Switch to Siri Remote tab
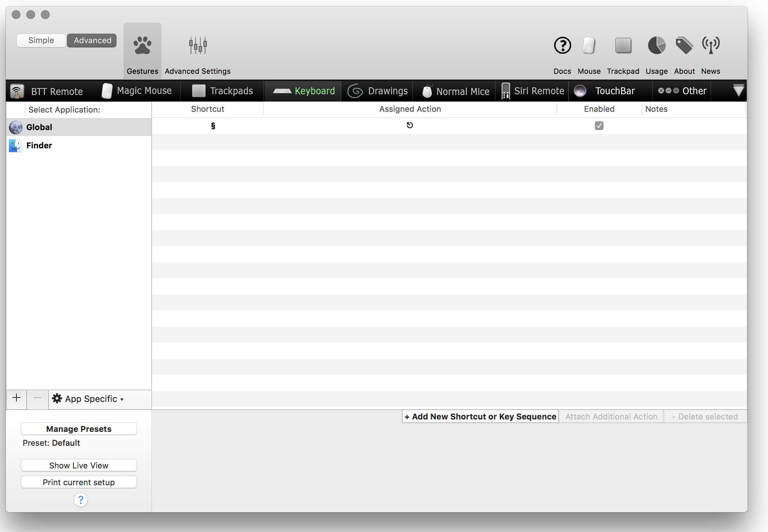The width and height of the screenshot is (768, 532). [x=533, y=91]
